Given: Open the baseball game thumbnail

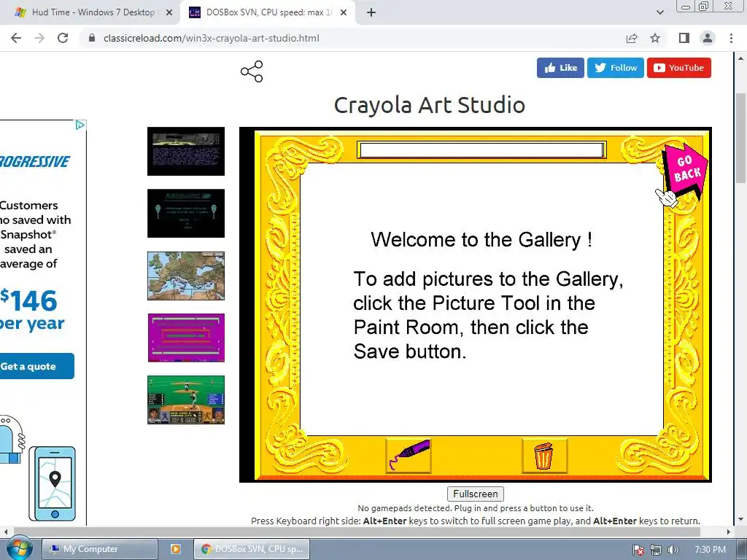Looking at the screenshot, I should click(186, 400).
